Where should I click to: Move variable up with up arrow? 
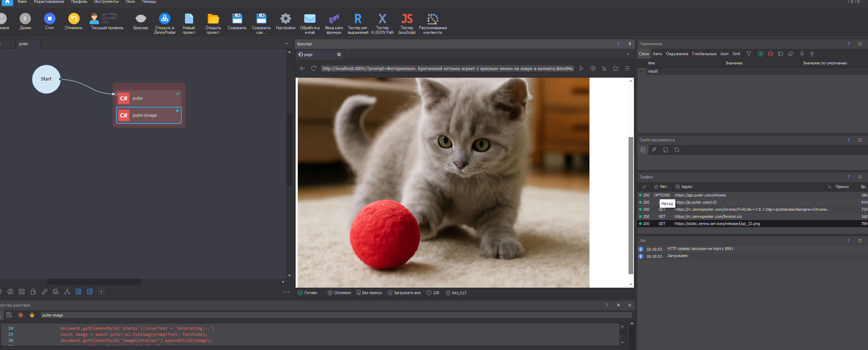pos(812,54)
